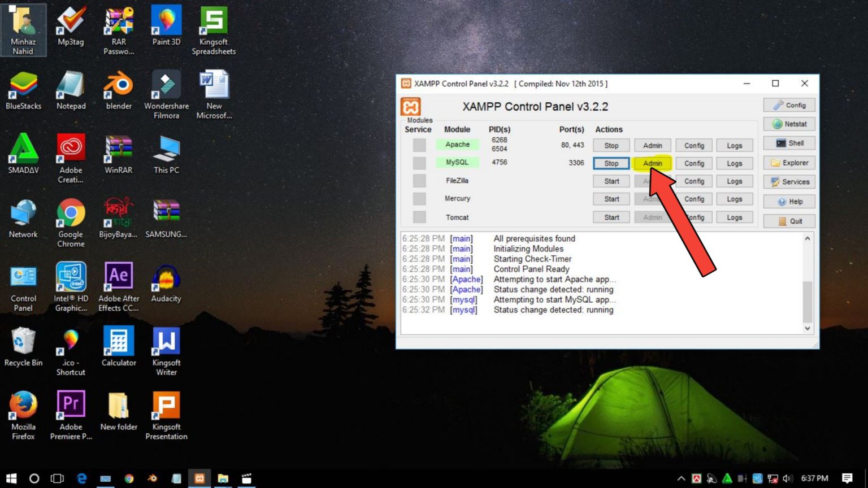Screen dimensions: 868x488
Task: Show hidden system tray icons
Action: point(681,478)
